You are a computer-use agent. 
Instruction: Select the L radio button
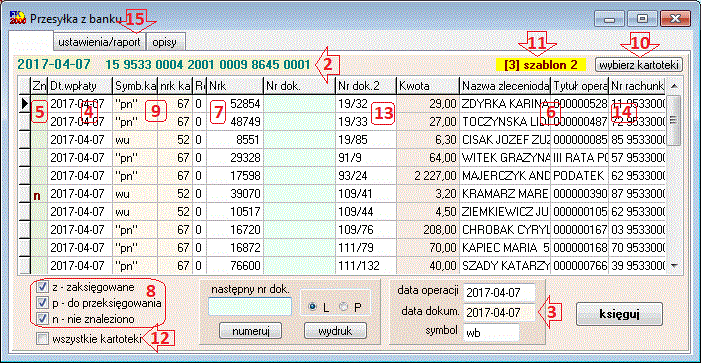click(312, 307)
